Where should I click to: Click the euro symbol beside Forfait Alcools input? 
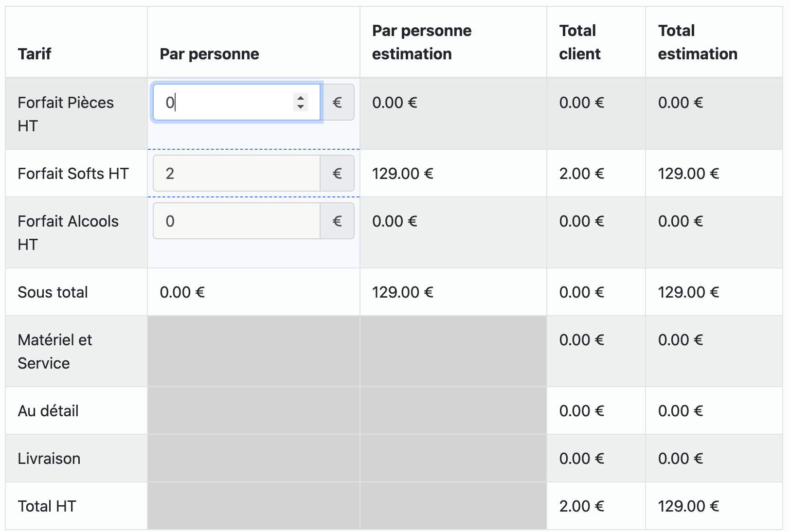click(337, 221)
